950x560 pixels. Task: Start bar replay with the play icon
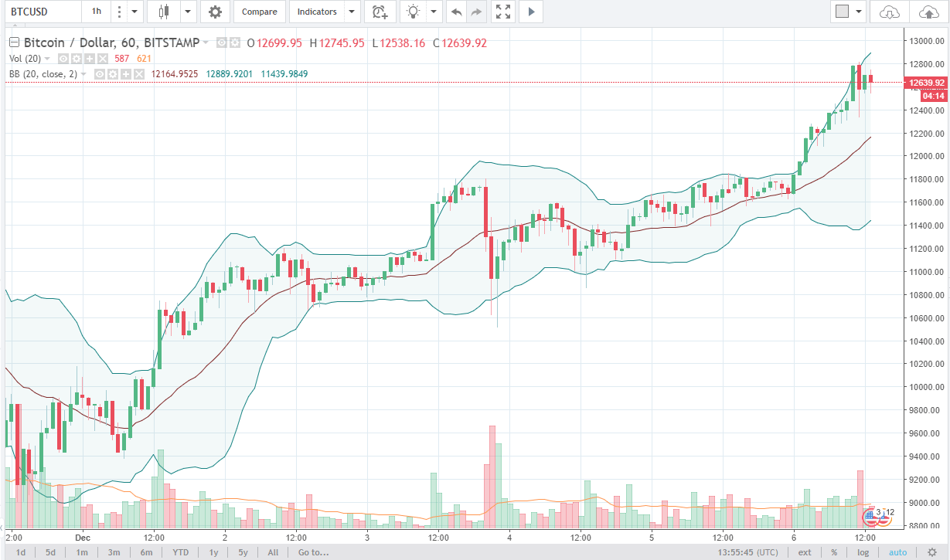531,12
